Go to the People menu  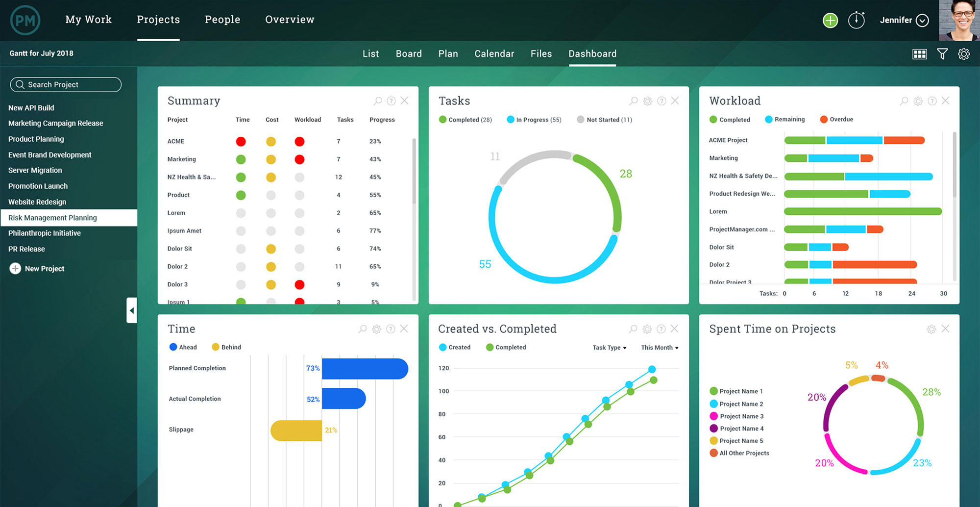click(x=222, y=20)
